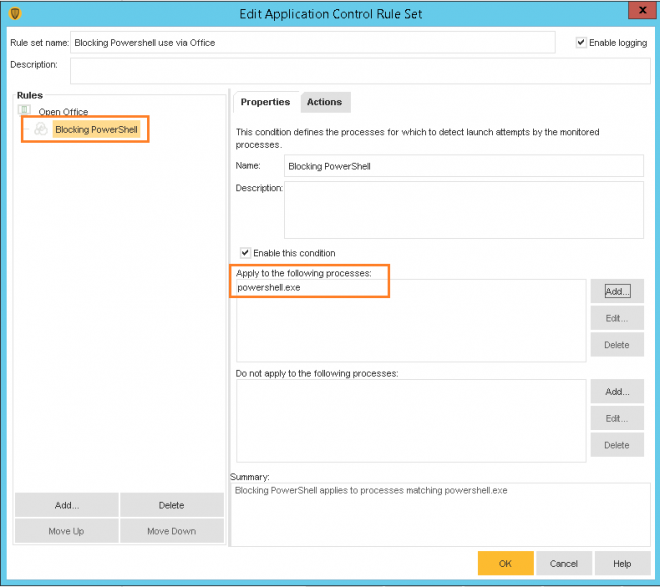Viewport: 660px width, 587px height.
Task: Uncheck Enable this condition
Action: click(x=245, y=253)
